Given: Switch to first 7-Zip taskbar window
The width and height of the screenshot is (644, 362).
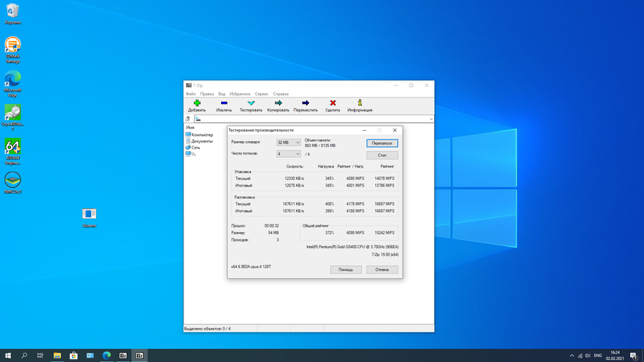Looking at the screenshot, I should pos(123,355).
